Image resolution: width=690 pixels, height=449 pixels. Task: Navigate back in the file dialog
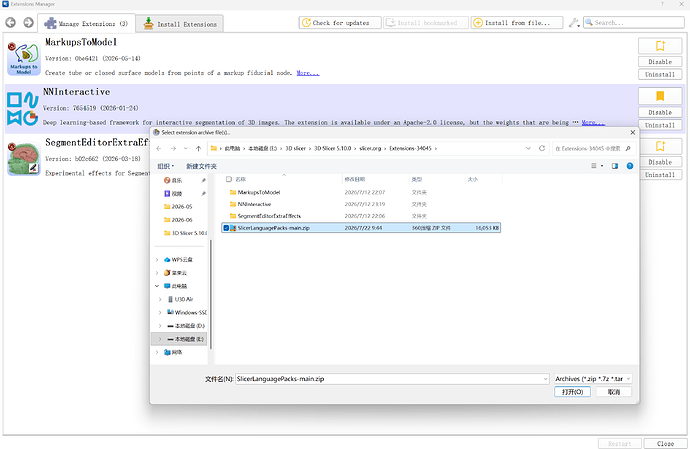click(x=159, y=149)
